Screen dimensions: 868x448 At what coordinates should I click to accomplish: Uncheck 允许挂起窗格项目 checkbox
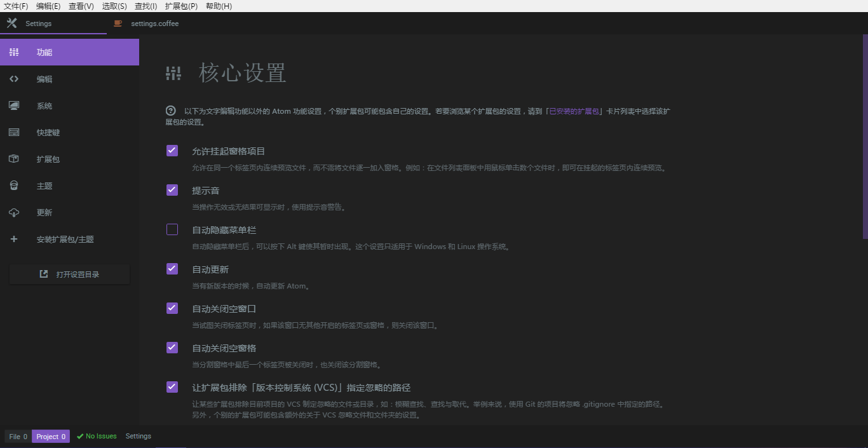[172, 151]
